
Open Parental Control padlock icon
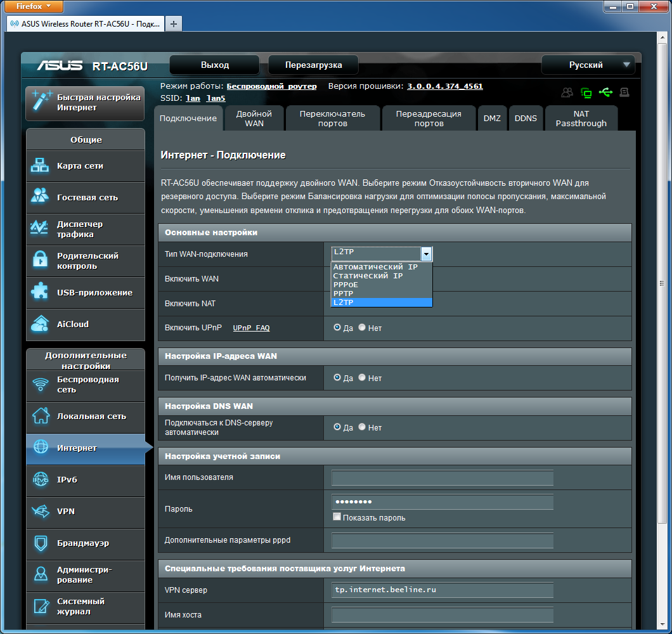pyautogui.click(x=41, y=261)
